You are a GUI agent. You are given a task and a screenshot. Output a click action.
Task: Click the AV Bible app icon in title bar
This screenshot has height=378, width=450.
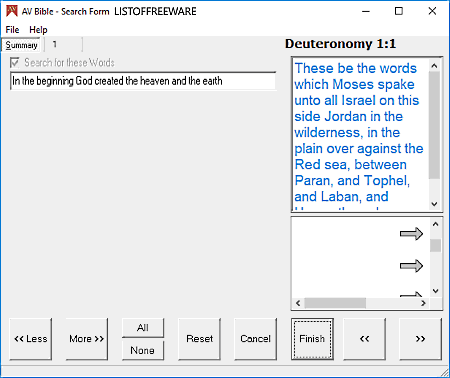[12, 11]
